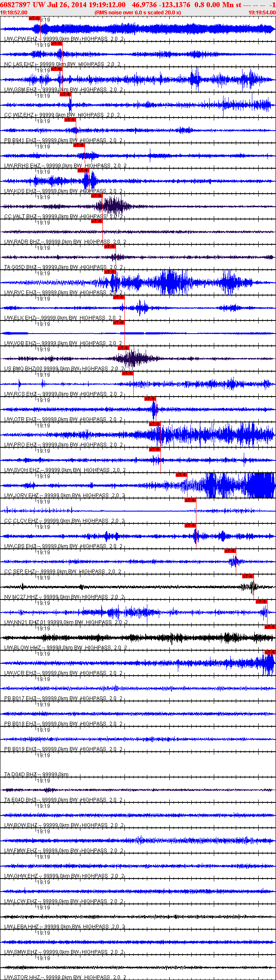Screen dimensions: 276x980
Task: Select the UW.STOR HHZ station label
Action: (x=22, y=977)
